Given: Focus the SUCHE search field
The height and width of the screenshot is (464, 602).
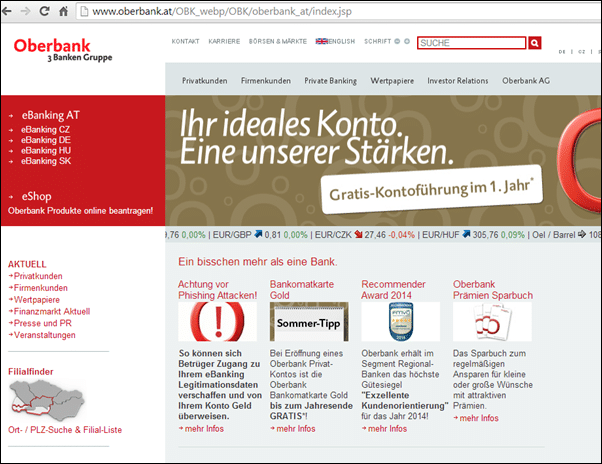Looking at the screenshot, I should point(471,43).
